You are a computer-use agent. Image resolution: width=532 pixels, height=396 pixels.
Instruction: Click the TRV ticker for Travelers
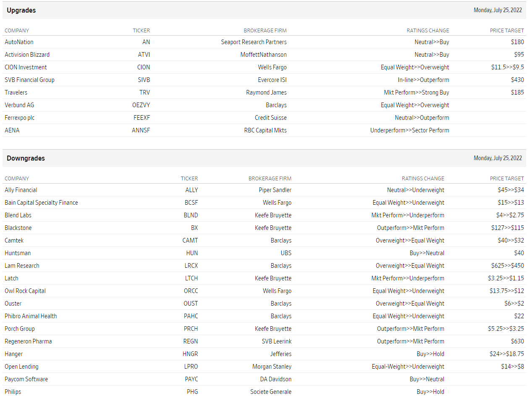[x=144, y=92]
